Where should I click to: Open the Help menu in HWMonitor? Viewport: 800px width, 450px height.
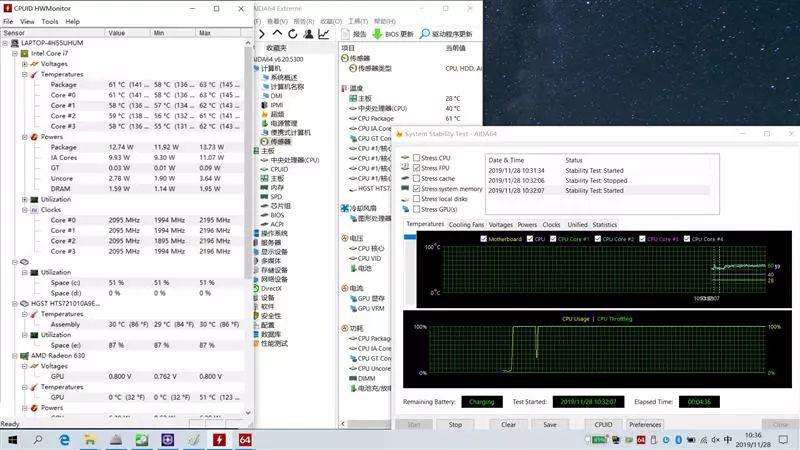tap(72, 21)
